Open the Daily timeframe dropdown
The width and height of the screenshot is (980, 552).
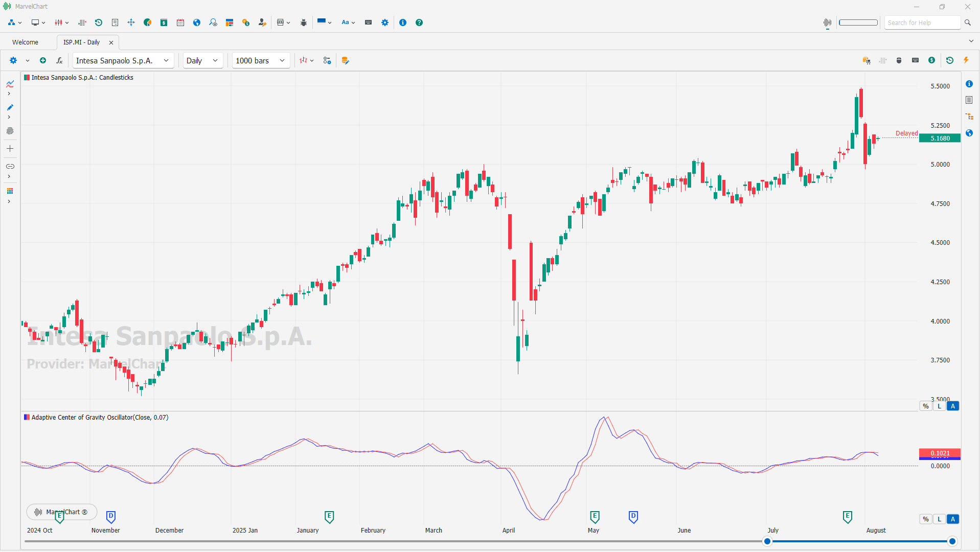[203, 60]
